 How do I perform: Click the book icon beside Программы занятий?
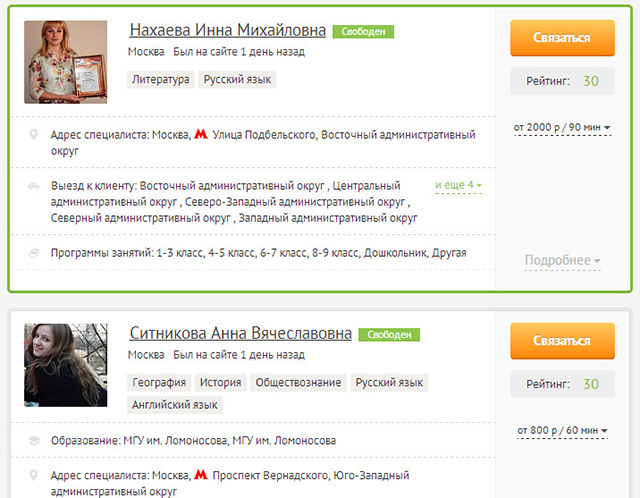pos(34,253)
